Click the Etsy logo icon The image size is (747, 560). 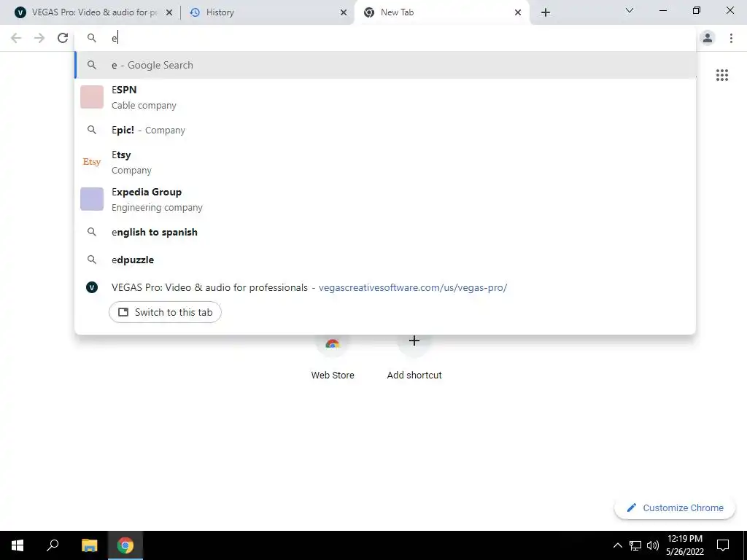[92, 163]
